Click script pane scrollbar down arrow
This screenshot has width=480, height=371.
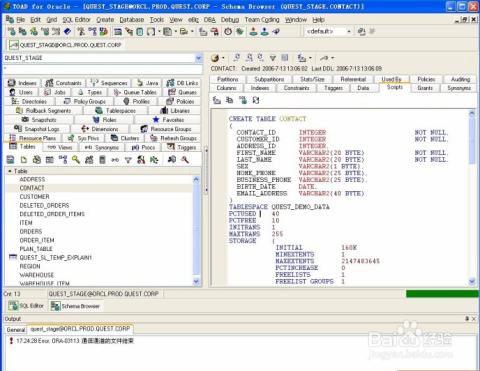coord(472,281)
